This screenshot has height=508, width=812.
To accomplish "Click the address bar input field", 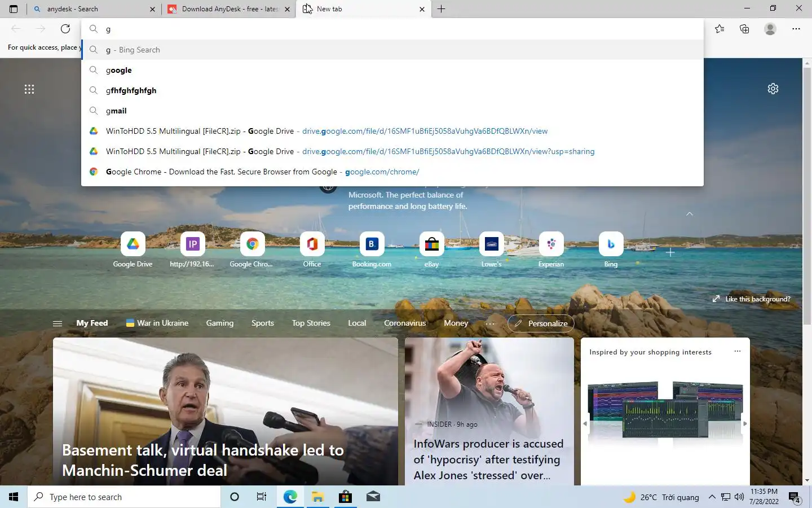I will pyautogui.click(x=392, y=29).
